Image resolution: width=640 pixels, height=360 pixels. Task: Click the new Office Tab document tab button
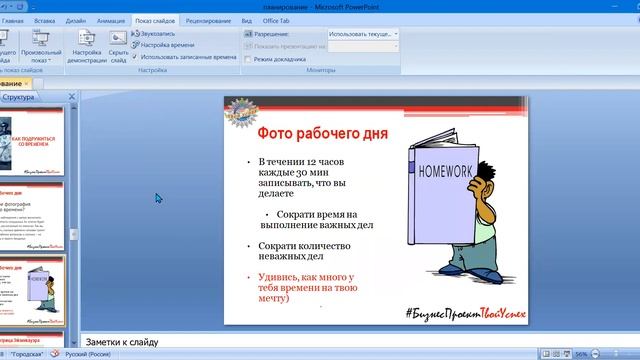(38, 84)
